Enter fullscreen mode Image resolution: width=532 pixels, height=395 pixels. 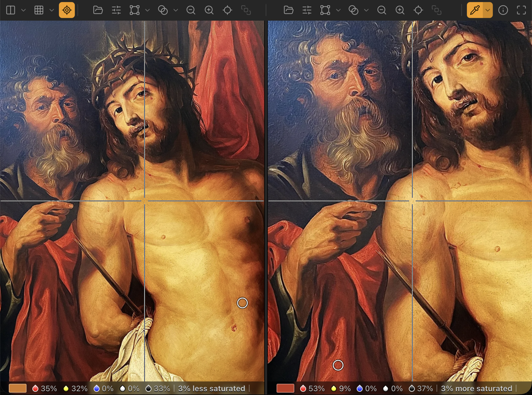[x=522, y=10]
